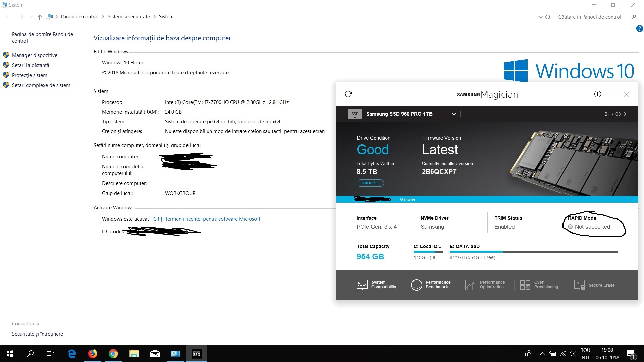Go to next drive in Magician
This screenshot has height=362, width=644.
click(x=625, y=114)
